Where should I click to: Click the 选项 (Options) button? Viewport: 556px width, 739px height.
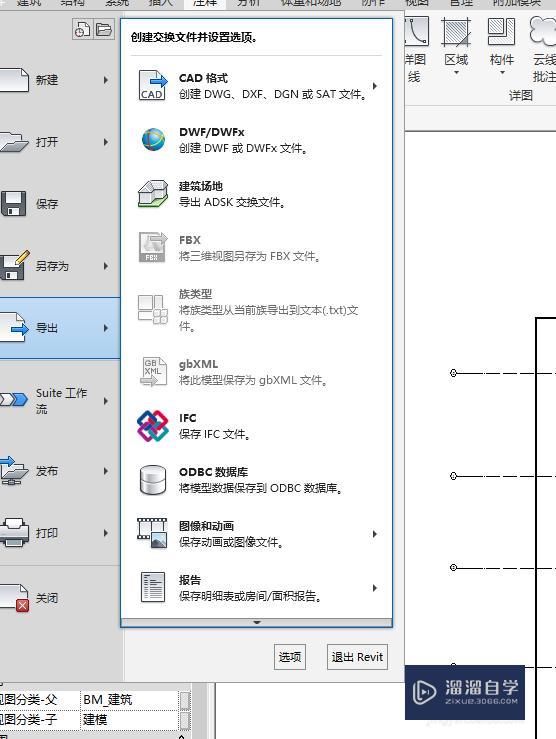coord(290,657)
